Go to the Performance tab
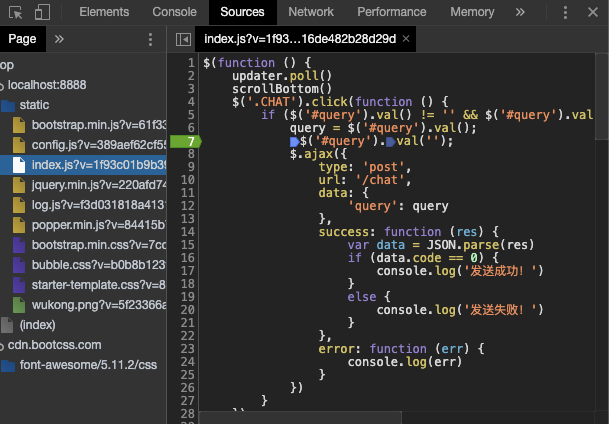Viewport: 609px width, 424px height. pyautogui.click(x=392, y=12)
